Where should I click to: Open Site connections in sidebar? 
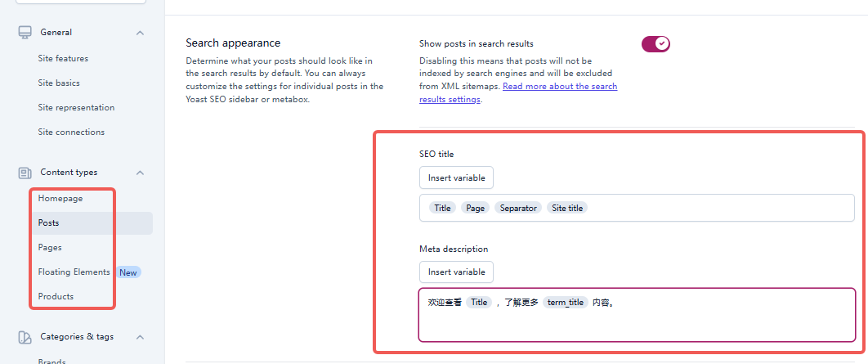coord(71,133)
